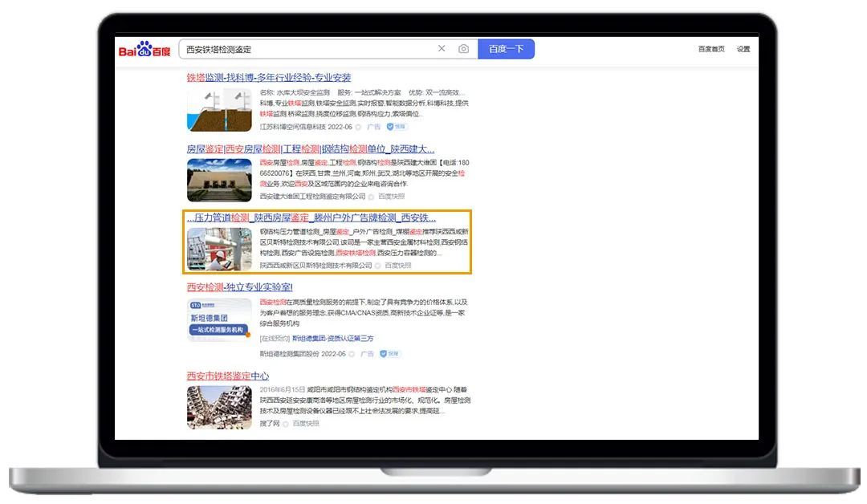Click the Baidu logo
Image resolution: width=867 pixels, height=504 pixels.
[x=144, y=50]
